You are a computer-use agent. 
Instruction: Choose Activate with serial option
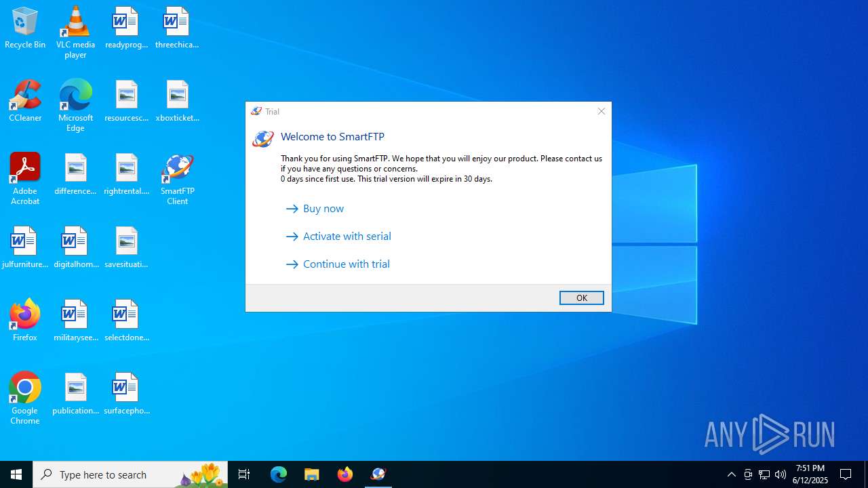pos(339,237)
